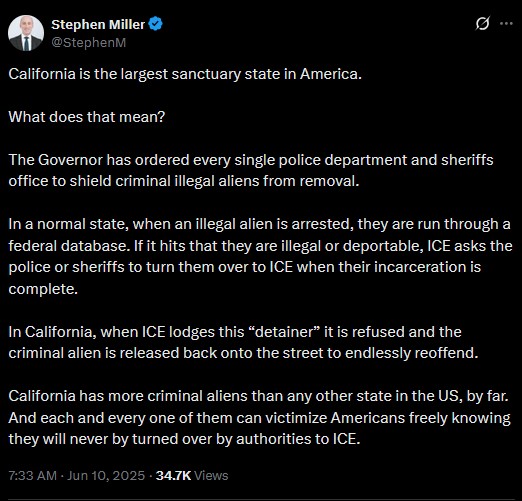522x501 pixels.
Task: Open the 34.7K Views count
Action: click(x=192, y=475)
